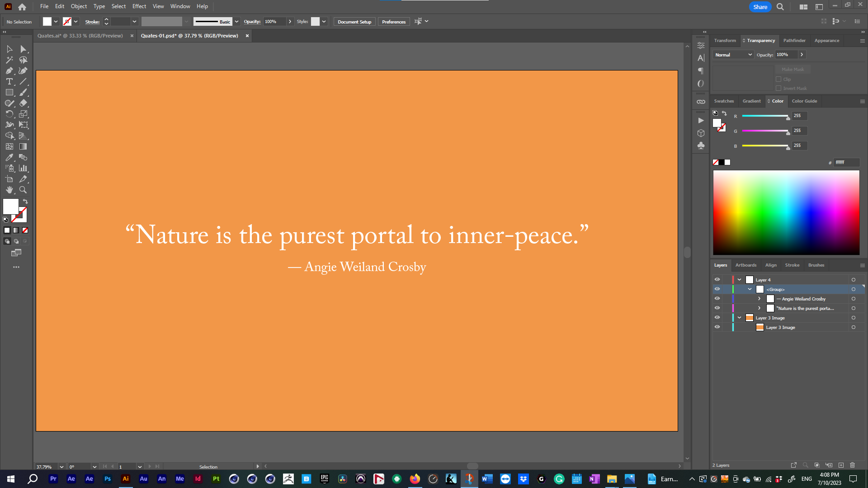868x488 pixels.
Task: Switch to the Swatches tab
Action: tap(724, 101)
